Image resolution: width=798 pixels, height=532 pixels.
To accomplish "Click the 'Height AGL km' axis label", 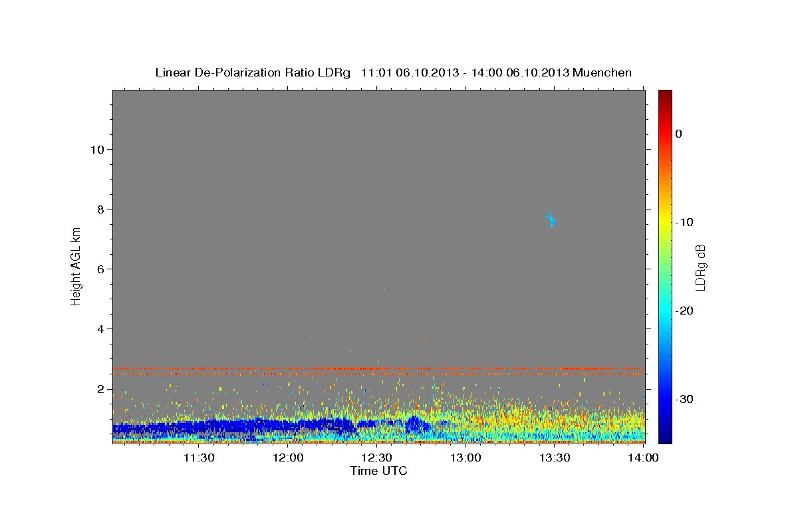I will tap(76, 266).
